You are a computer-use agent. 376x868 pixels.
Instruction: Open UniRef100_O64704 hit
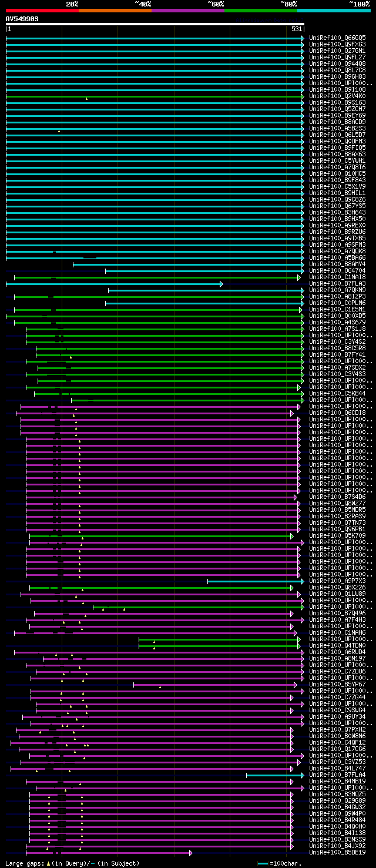tap(337, 270)
